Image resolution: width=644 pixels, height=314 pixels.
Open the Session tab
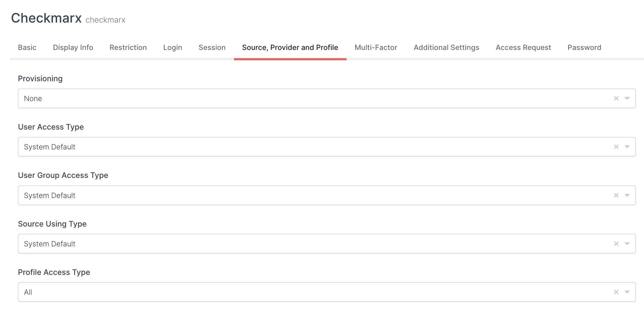pos(212,48)
